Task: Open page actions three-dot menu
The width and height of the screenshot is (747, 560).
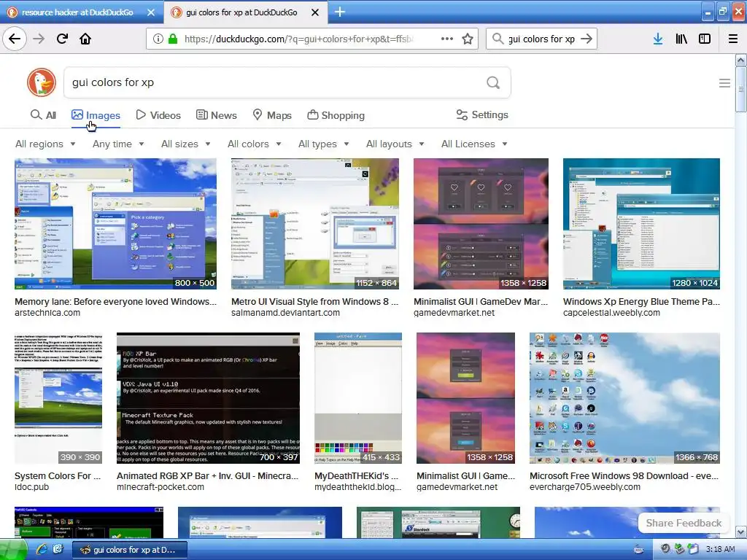Action: [x=447, y=39]
